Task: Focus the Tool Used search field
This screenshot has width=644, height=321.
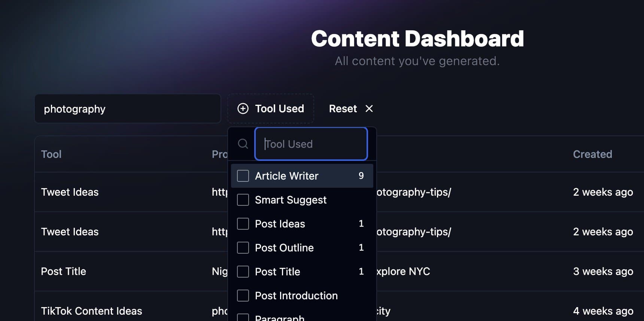Action: click(x=311, y=144)
